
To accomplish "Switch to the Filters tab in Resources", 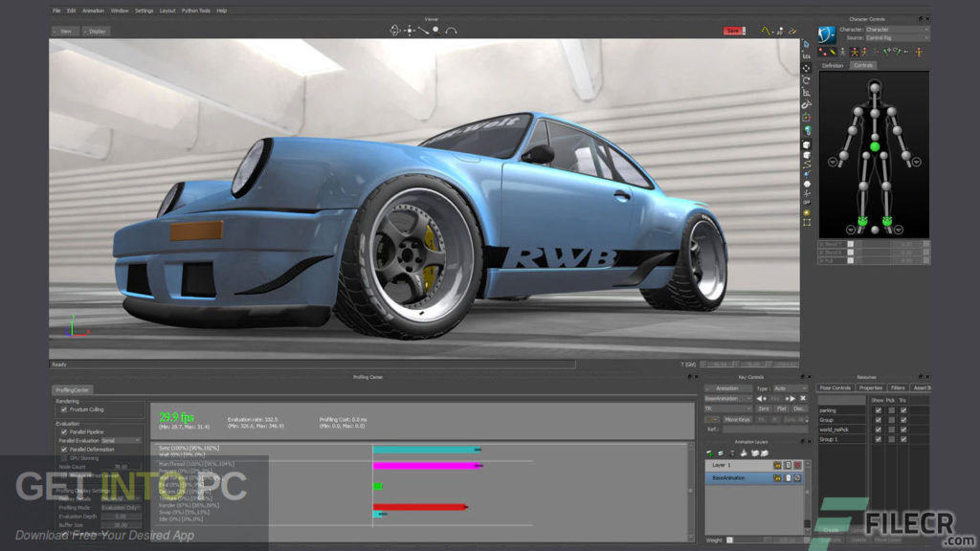I will [898, 388].
